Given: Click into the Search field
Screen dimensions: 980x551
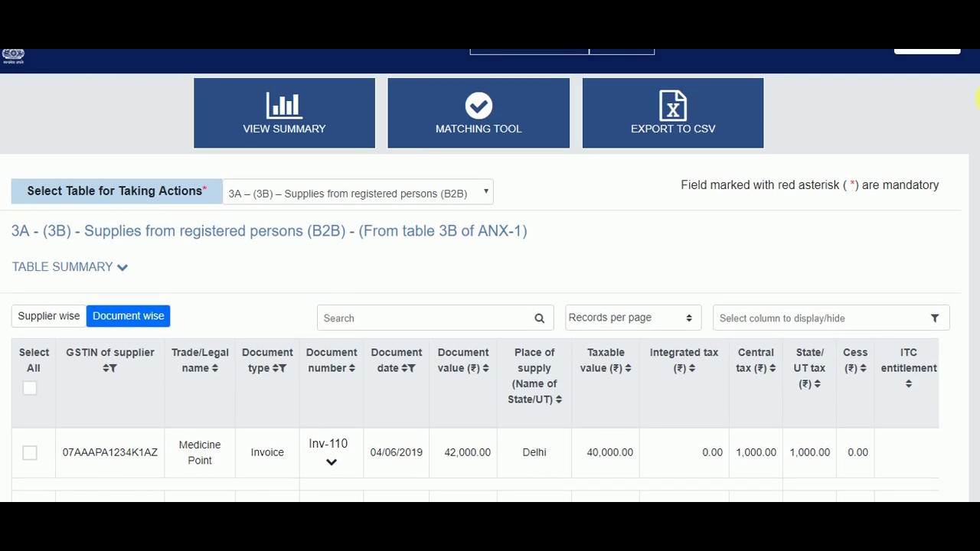Looking at the screenshot, I should click(425, 318).
